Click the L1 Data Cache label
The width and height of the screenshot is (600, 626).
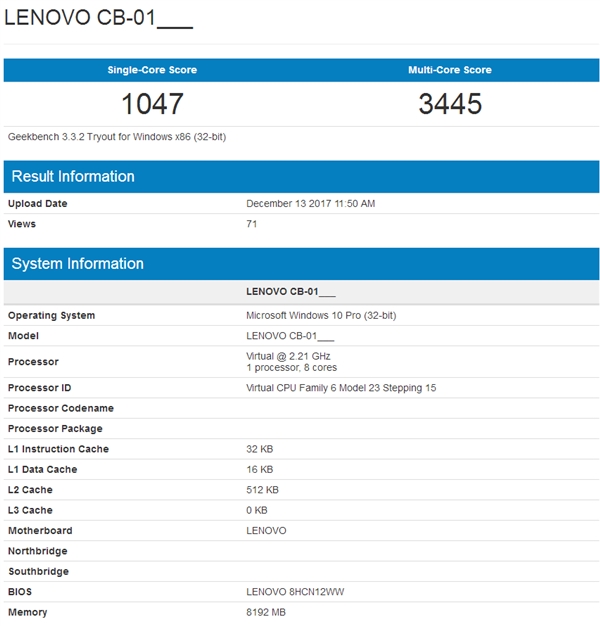(x=42, y=470)
